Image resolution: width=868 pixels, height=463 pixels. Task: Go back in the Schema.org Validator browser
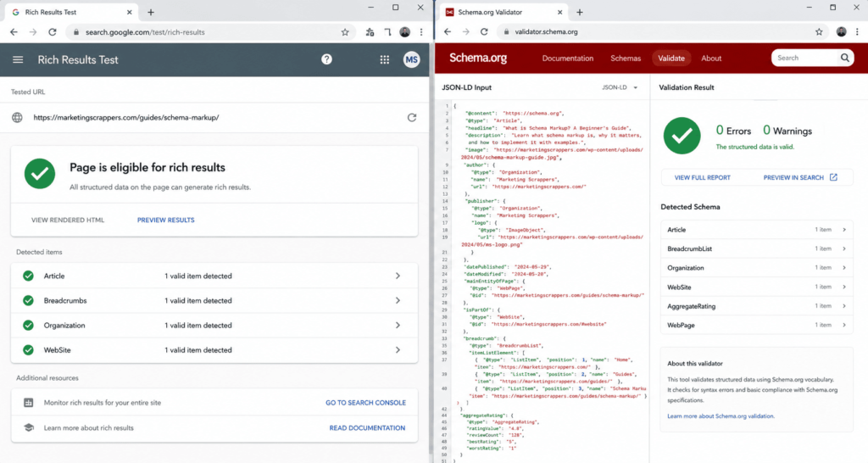pyautogui.click(x=448, y=31)
